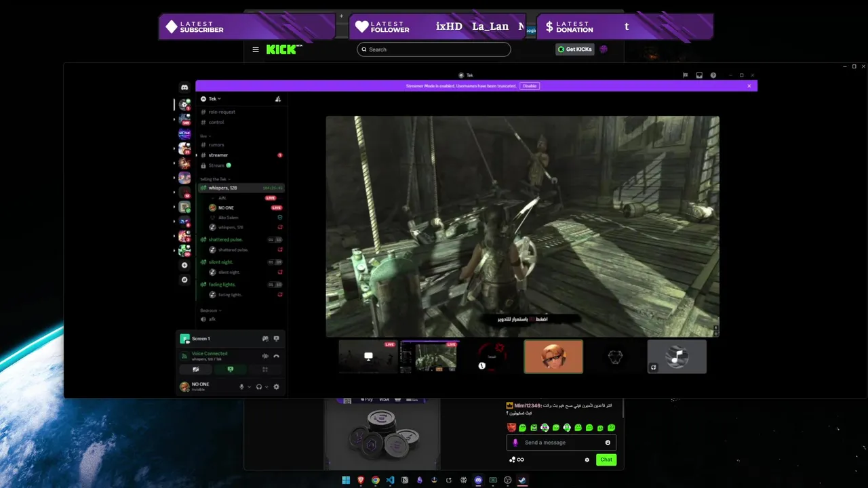This screenshot has width=868, height=488.
Task: Focus the 'Send a message' chat box
Action: click(561, 443)
